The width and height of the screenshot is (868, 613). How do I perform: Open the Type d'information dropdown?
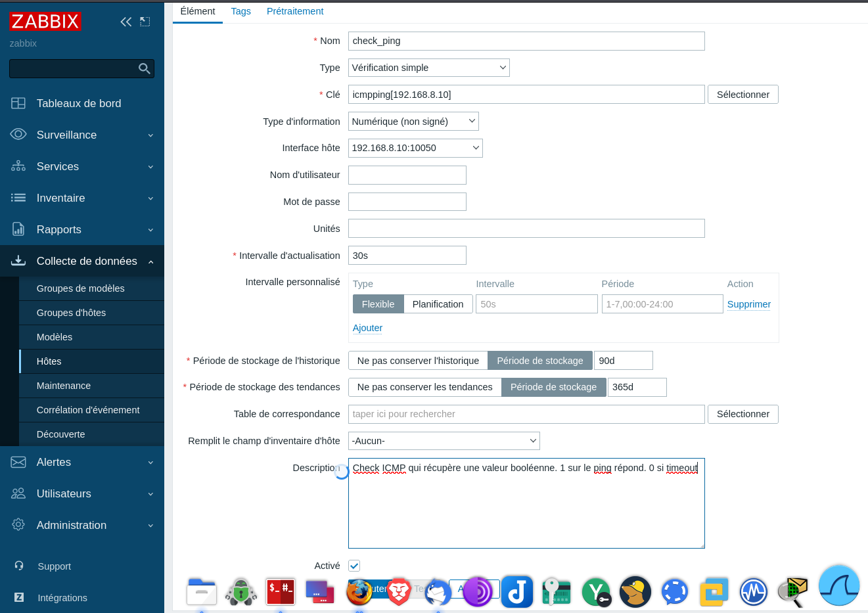413,122
